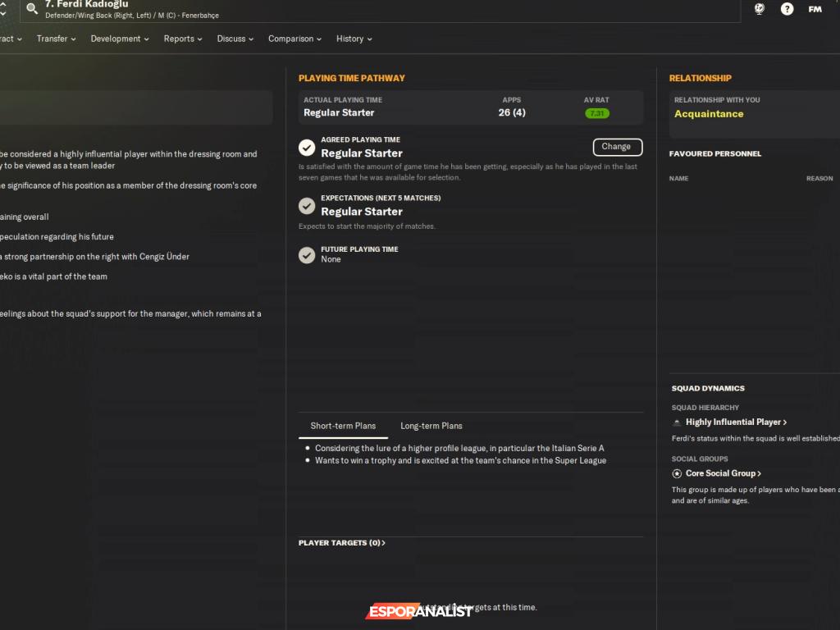Open the FM logo menu

(815, 9)
